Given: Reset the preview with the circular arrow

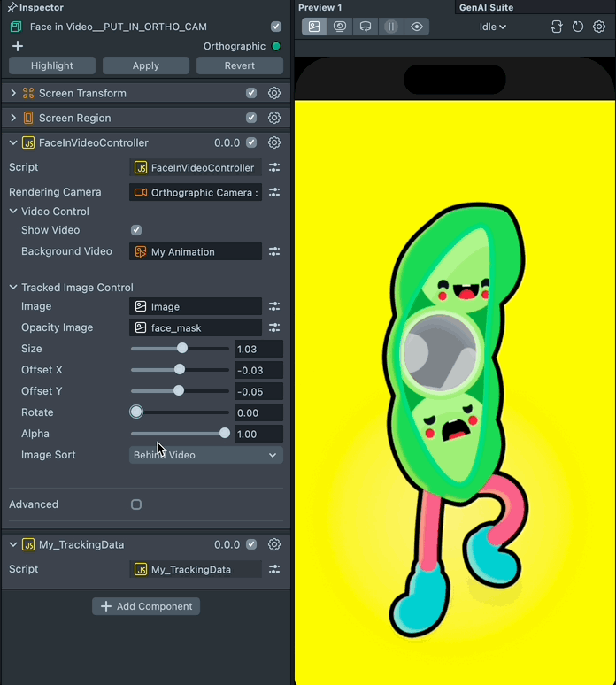Looking at the screenshot, I should pyautogui.click(x=578, y=27).
